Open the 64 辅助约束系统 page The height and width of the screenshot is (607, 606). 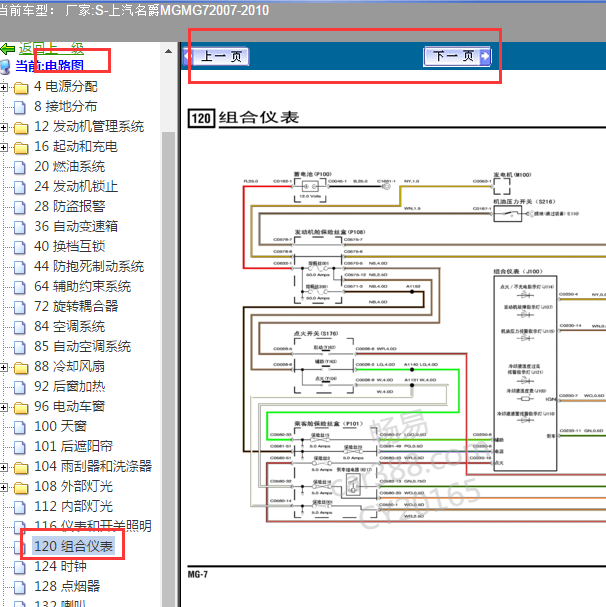(82, 286)
